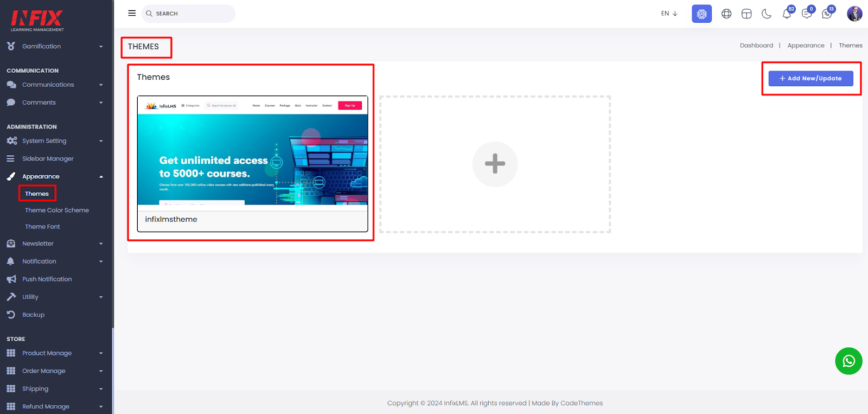Expand the Comments arrow
Screen dimensions: 868x414
point(101,103)
